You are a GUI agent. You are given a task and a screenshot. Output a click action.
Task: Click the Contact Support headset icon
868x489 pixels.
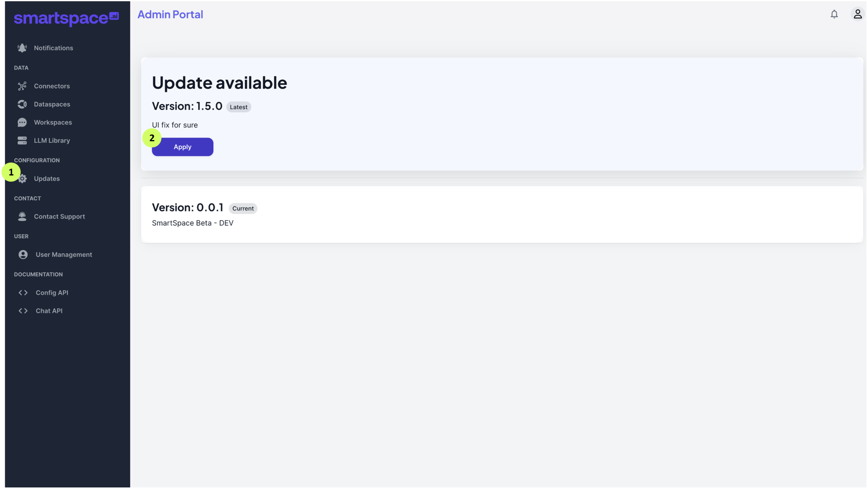(22, 216)
